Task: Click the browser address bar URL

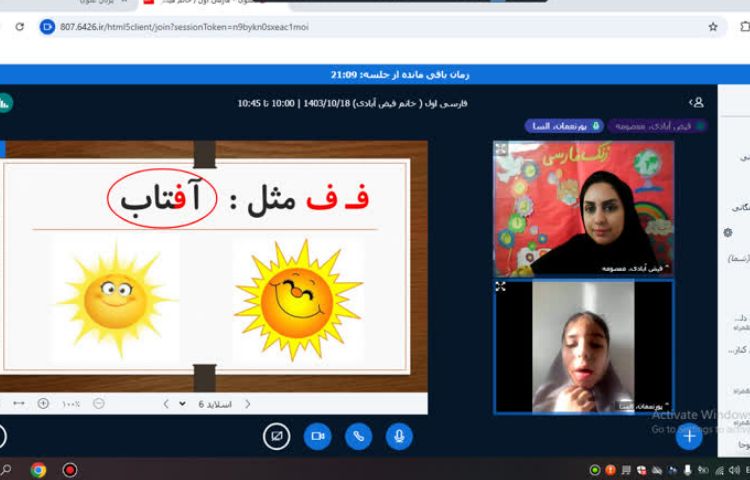Action: coord(184,27)
